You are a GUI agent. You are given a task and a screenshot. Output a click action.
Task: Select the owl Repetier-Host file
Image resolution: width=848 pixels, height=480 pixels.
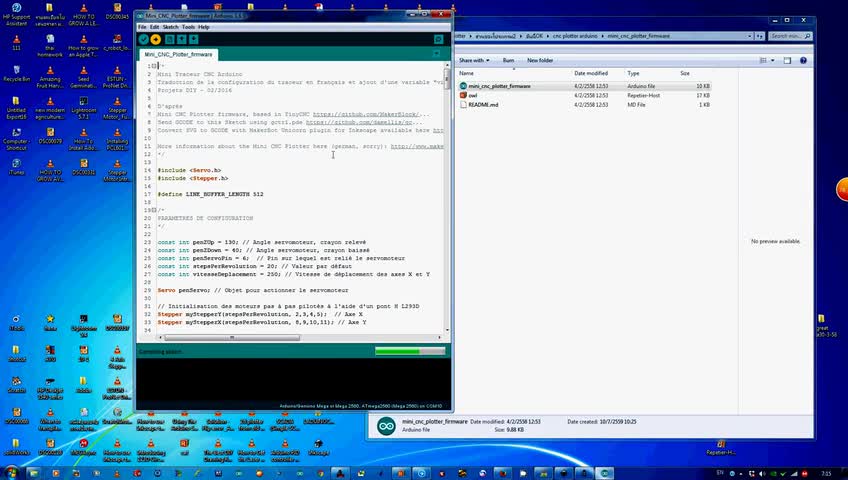[584, 96]
